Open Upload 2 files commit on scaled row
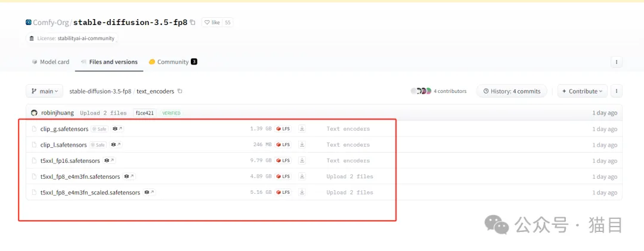Screen dimensions: 644x251 tap(349, 192)
